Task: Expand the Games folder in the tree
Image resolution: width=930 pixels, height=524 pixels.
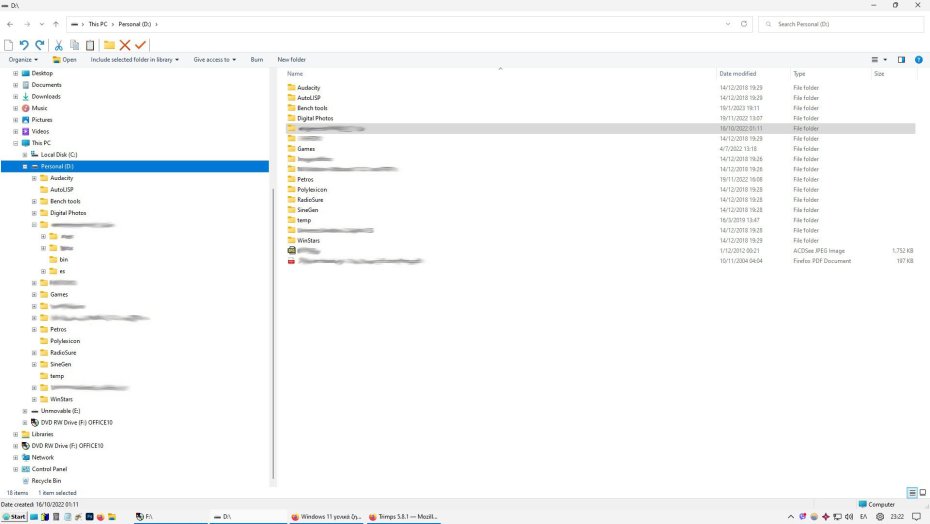Action: coord(34,294)
